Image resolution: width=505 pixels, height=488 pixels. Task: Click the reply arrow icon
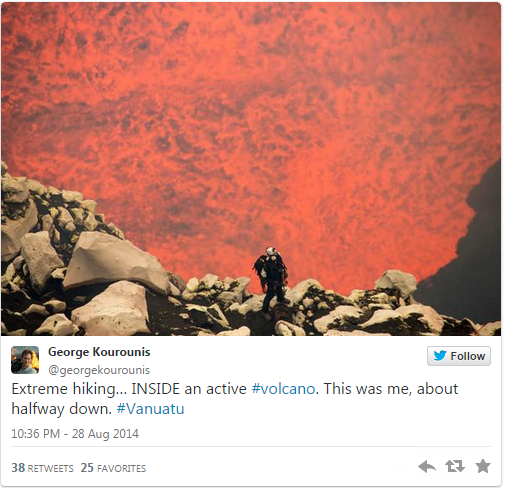(427, 467)
